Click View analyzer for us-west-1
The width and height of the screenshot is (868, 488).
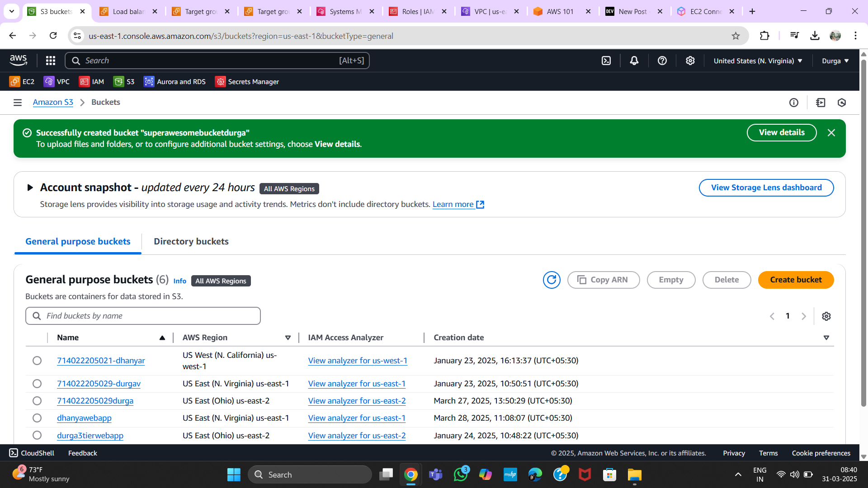coord(358,361)
